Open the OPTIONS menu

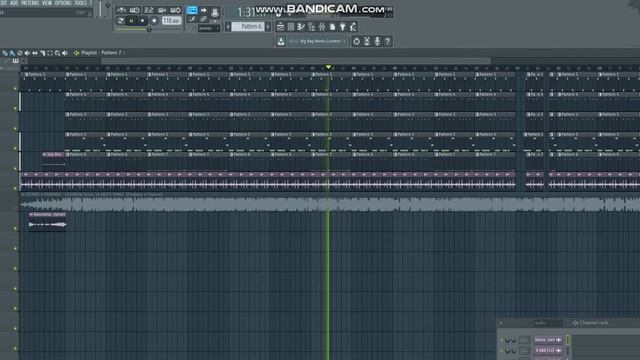point(63,3)
